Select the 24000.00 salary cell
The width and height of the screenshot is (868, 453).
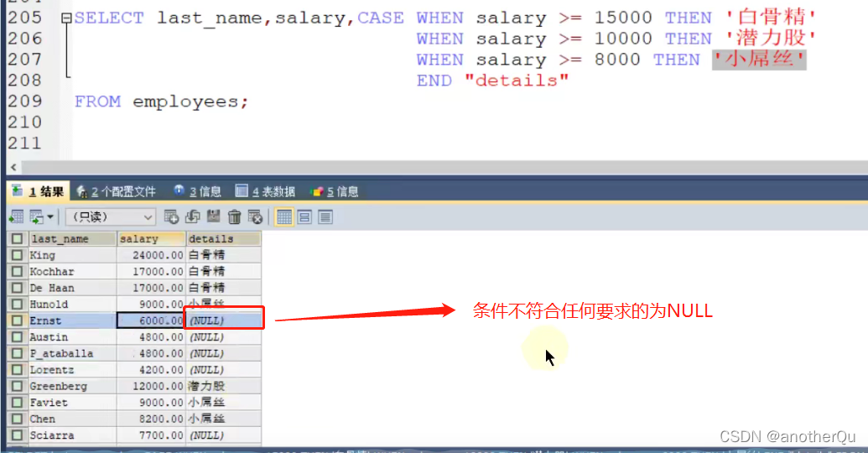(x=151, y=255)
